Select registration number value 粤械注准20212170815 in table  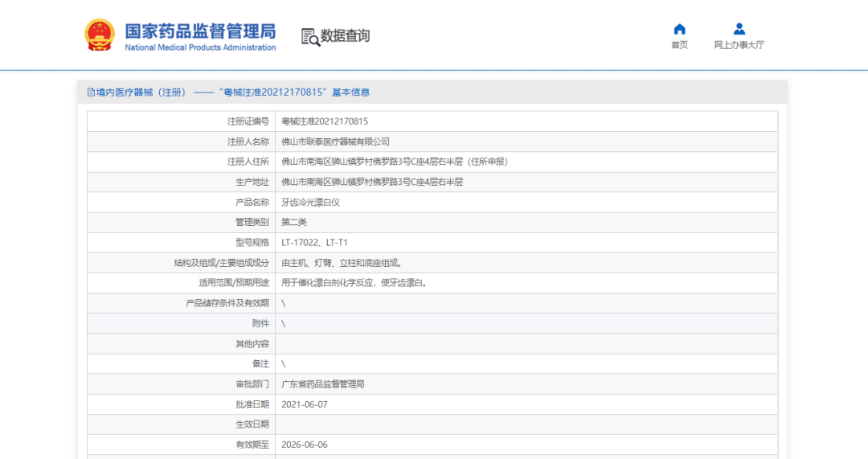pos(325,121)
